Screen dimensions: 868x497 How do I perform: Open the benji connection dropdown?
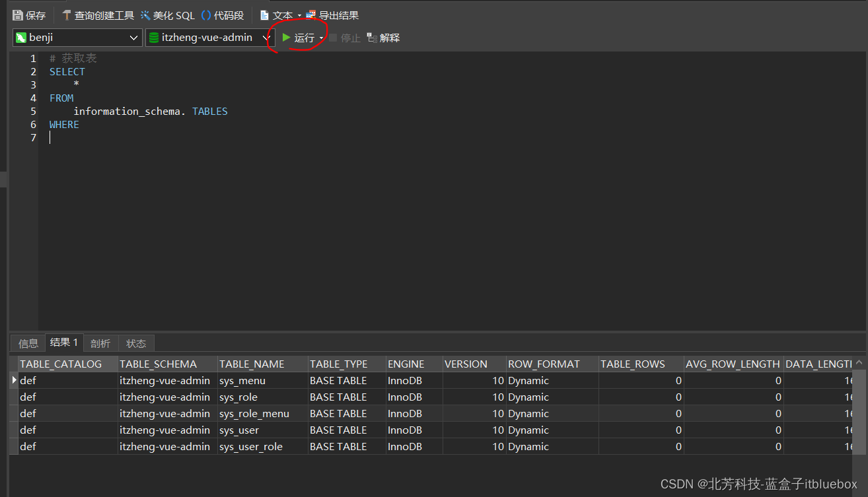pos(77,38)
